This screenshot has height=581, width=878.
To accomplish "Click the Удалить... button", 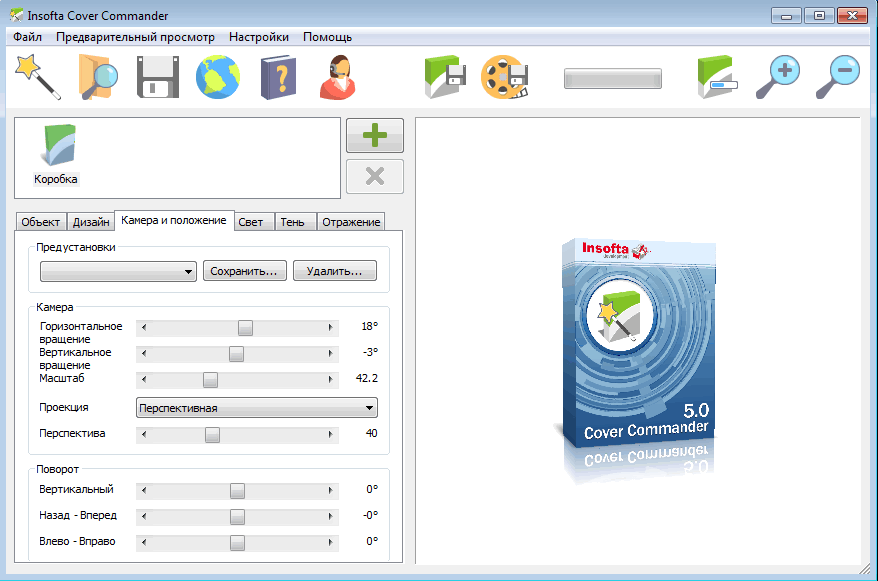I will point(334,271).
